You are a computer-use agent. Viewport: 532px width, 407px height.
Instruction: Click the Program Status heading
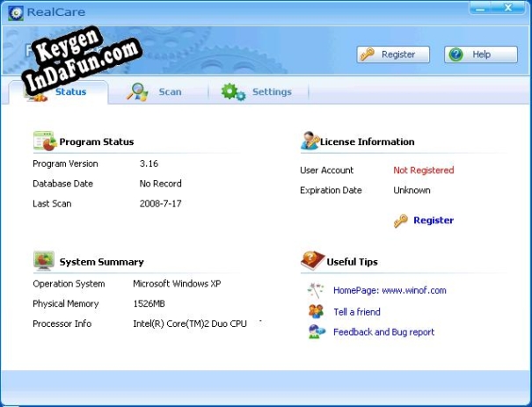click(97, 142)
